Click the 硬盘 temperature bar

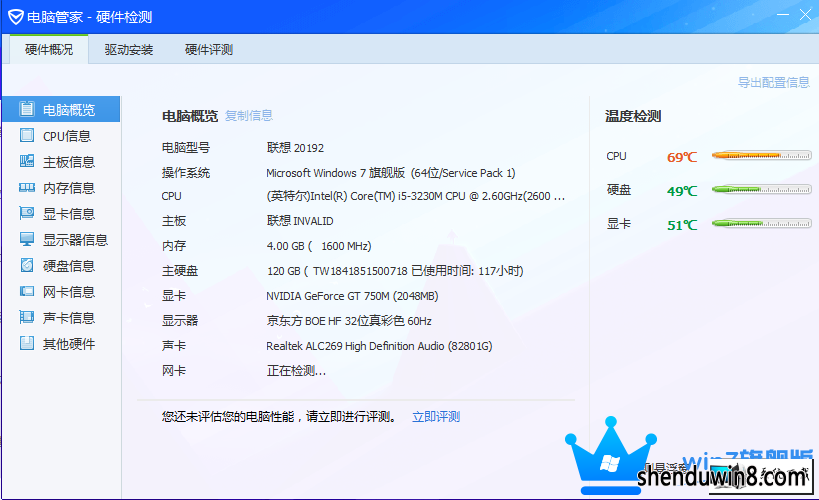pos(762,189)
